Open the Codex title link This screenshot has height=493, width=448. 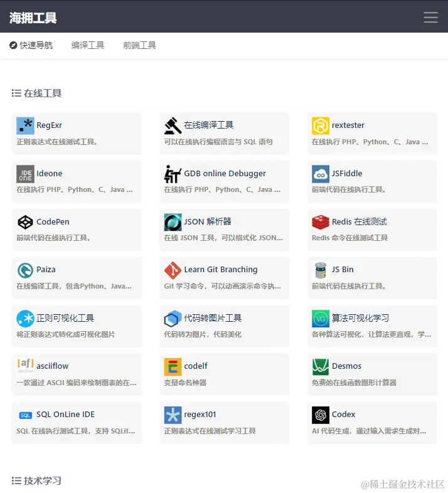[x=344, y=415]
